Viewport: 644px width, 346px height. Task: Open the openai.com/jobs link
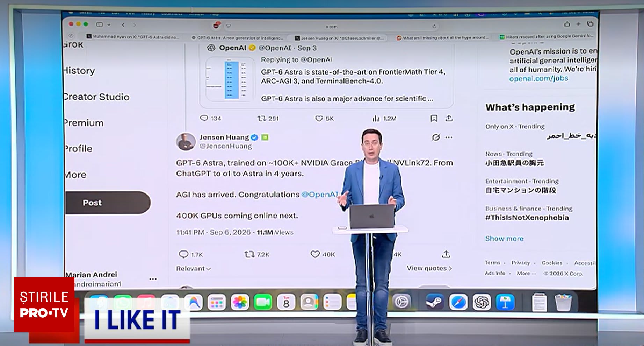[538, 78]
